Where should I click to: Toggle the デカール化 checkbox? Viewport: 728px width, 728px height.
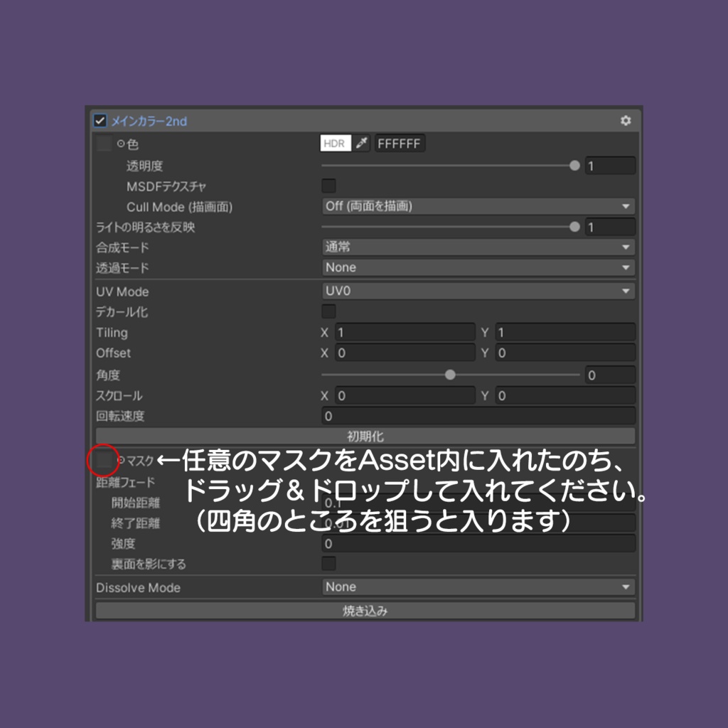tap(328, 311)
